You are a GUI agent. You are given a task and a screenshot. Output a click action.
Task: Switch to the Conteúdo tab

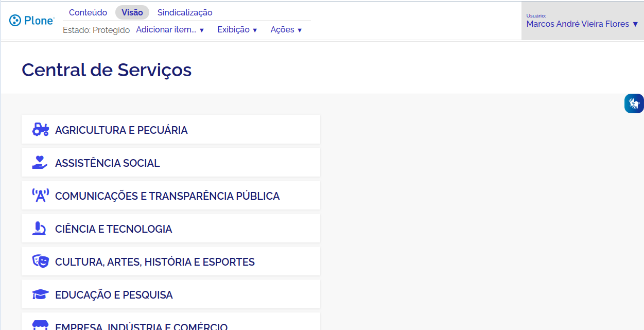88,12
